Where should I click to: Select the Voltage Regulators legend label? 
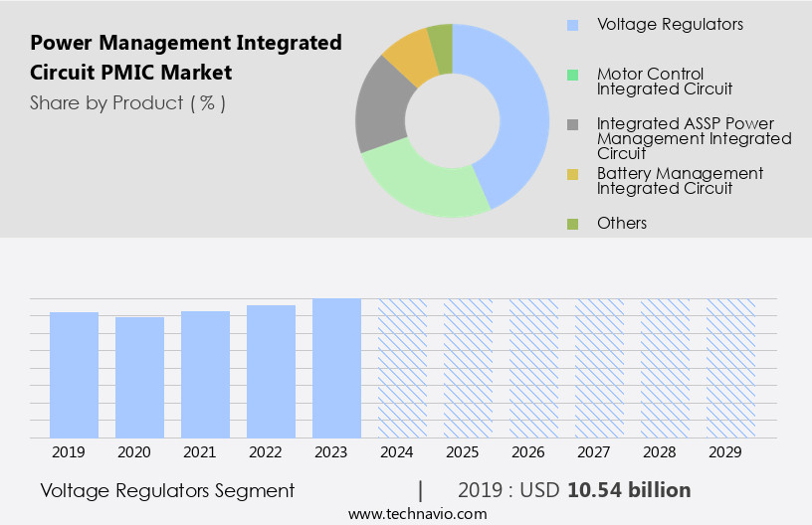669,24
